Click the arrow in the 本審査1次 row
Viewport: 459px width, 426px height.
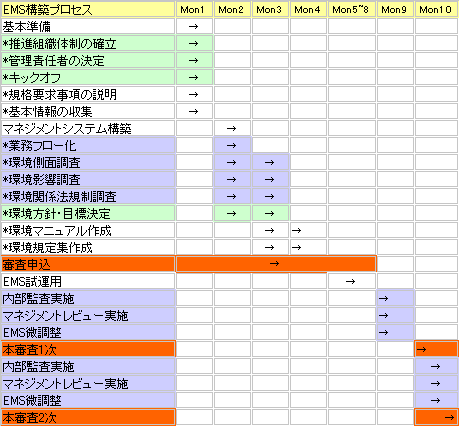pos(421,349)
